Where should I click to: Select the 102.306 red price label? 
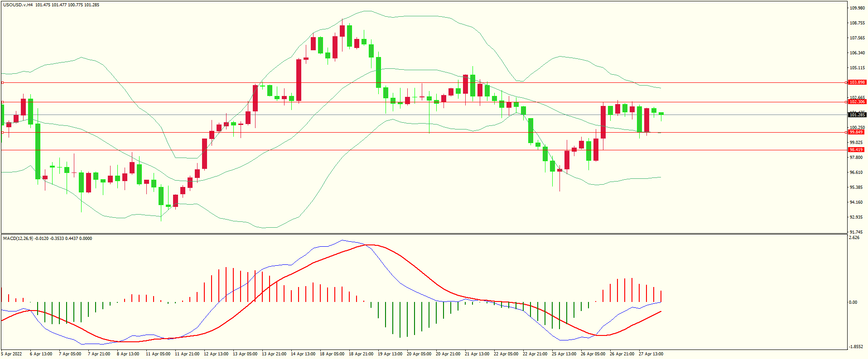coord(857,102)
